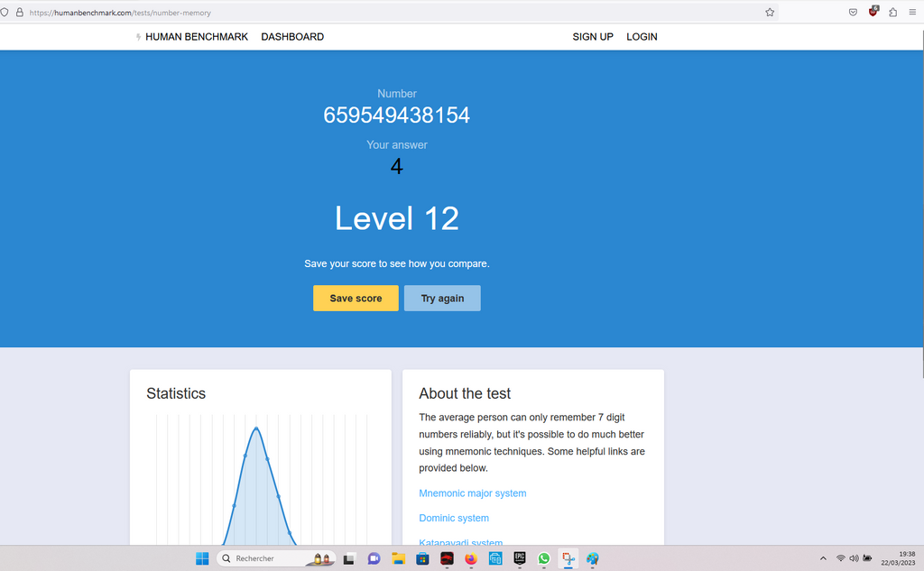Open the Pocket save icon
This screenshot has height=571, width=924.
pyautogui.click(x=853, y=13)
